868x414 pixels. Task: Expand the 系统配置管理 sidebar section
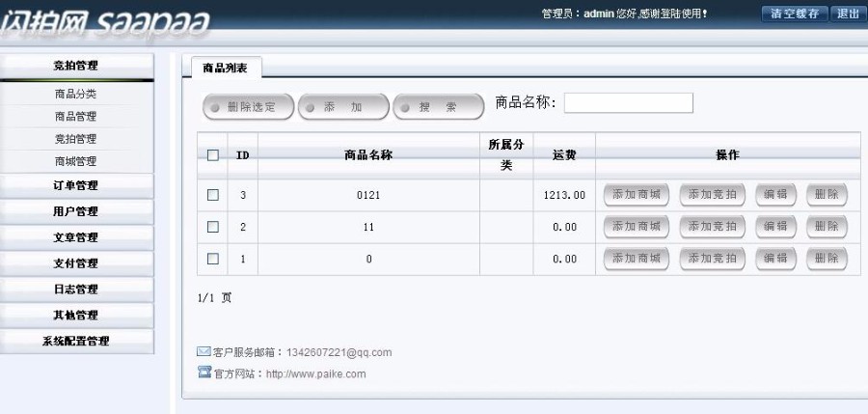pos(76,342)
